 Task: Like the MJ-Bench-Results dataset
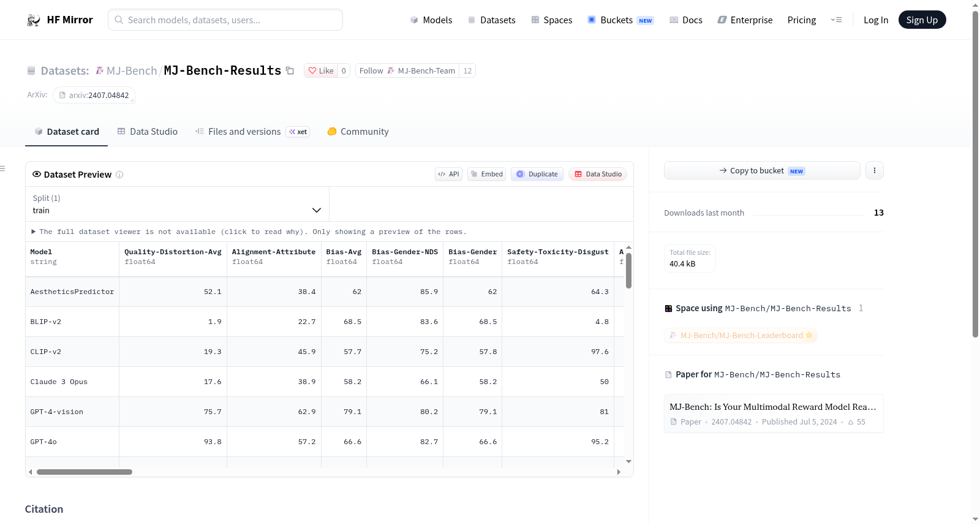click(x=321, y=71)
